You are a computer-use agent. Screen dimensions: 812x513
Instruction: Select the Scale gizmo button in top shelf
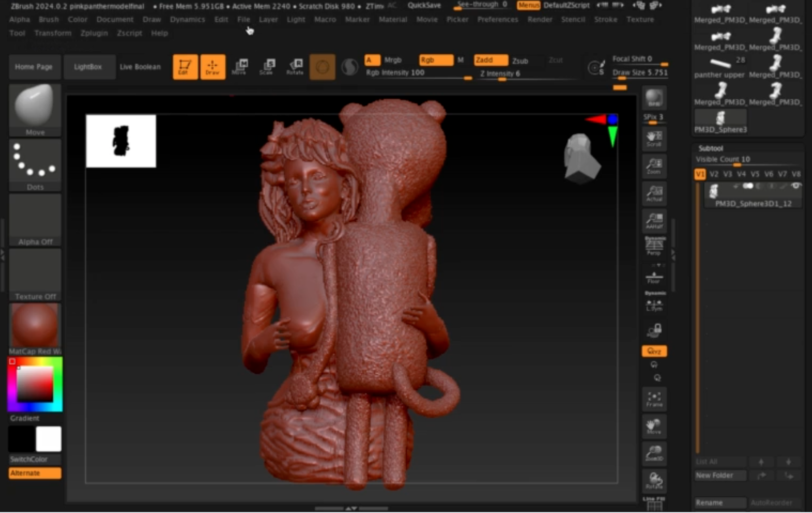[x=267, y=67]
